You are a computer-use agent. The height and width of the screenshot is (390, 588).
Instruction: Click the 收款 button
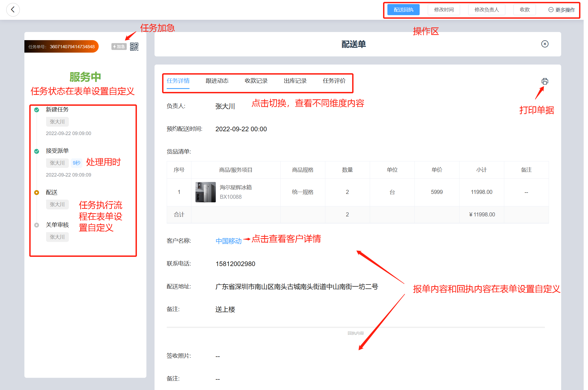click(x=525, y=10)
